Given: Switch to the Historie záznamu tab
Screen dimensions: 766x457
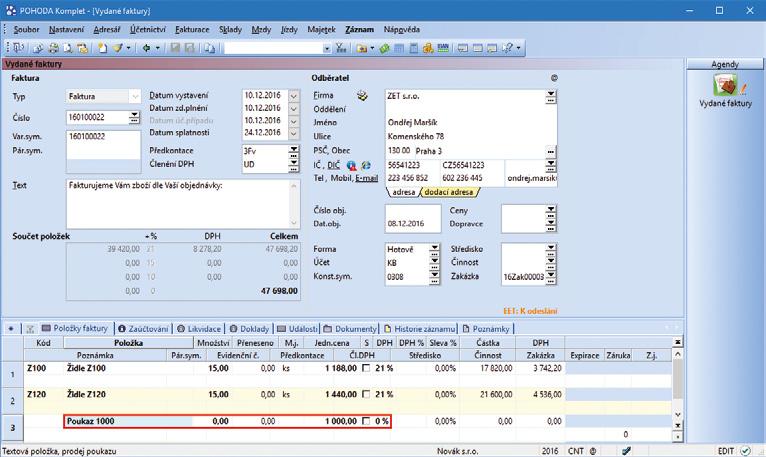Looking at the screenshot, I should [420, 329].
